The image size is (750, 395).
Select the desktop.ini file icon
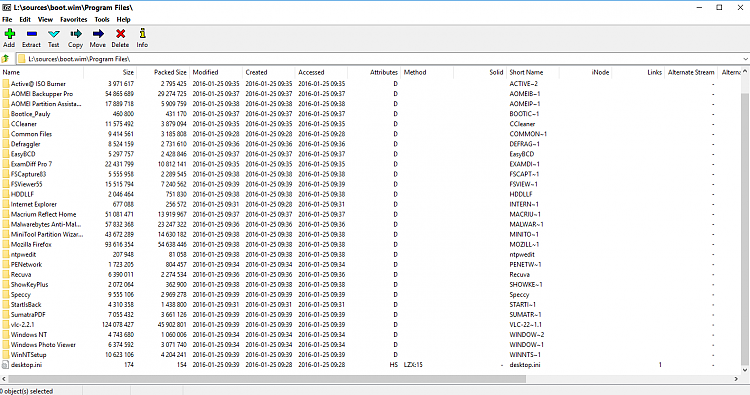click(x=6, y=365)
